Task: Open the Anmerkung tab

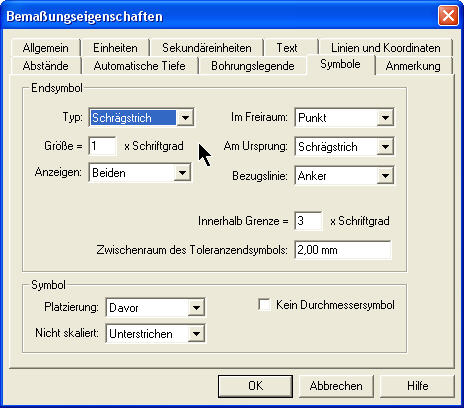Action: pos(413,66)
